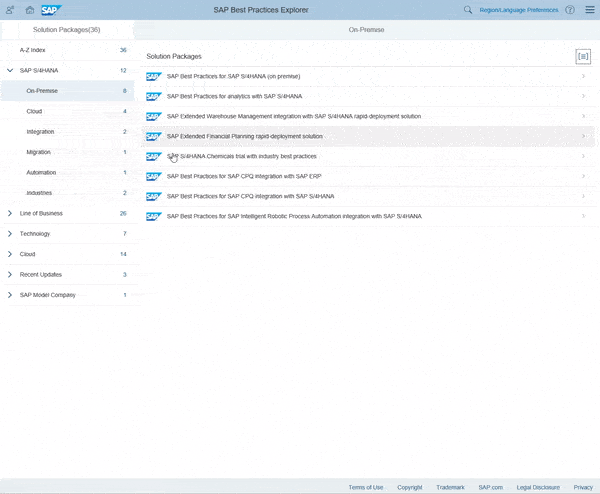Open arrow for S/4HANA on premise package row
Image resolution: width=600 pixels, height=494 pixels.
pos(583,76)
